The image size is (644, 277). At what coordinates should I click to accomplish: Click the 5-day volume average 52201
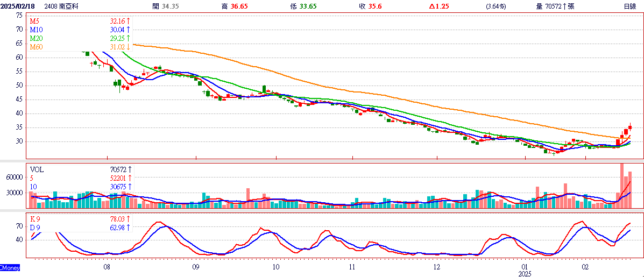click(117, 177)
